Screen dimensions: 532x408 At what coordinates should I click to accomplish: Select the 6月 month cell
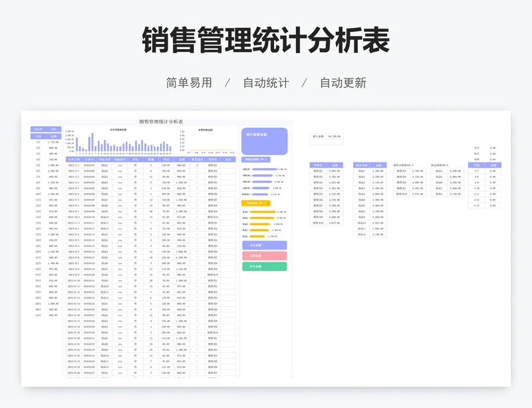pyautogui.click(x=54, y=129)
